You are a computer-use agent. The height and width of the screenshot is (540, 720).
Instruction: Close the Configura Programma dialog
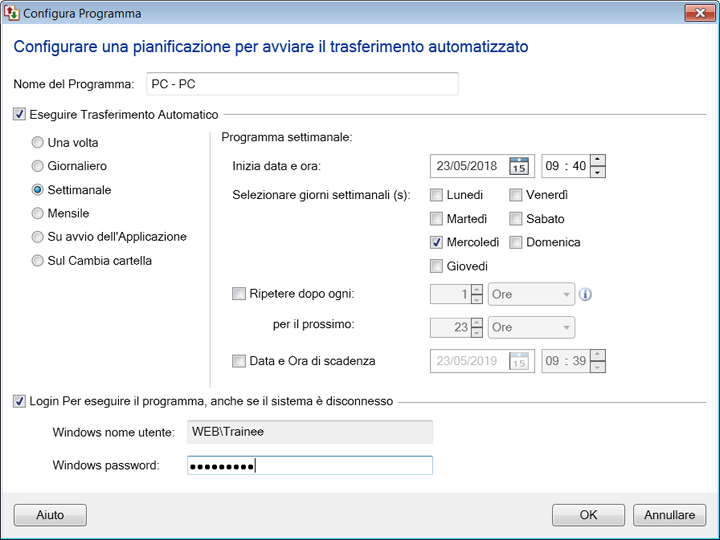pos(698,14)
